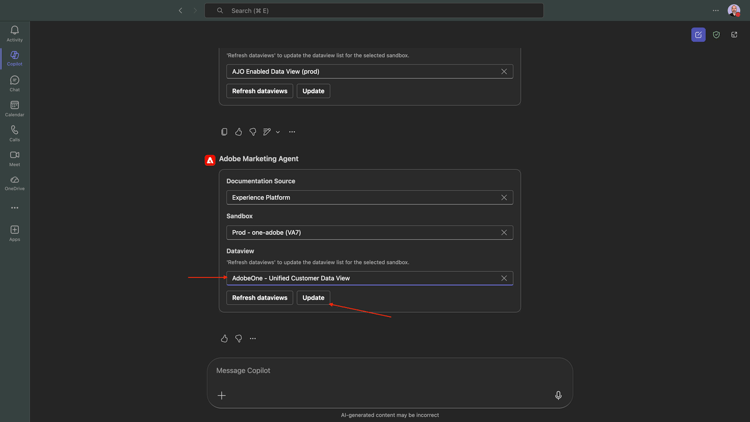This screenshot has width=750, height=422.
Task: Thumbs up the second agent response
Action: (224, 338)
